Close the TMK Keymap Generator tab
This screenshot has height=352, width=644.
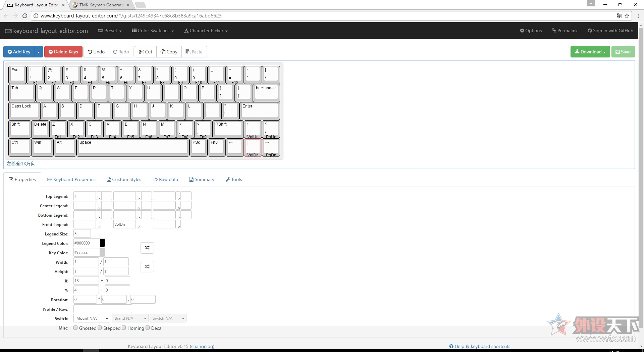[128, 5]
